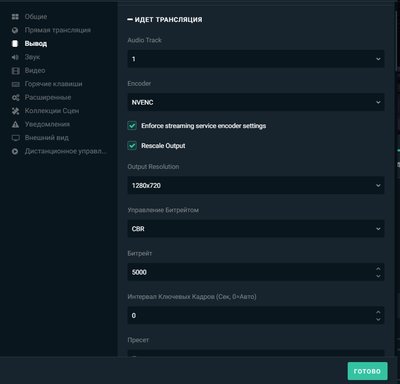Screen dimensions: 400x384
Task: Click the globe icon for Прямая трансляция
Action: [x=15, y=30]
